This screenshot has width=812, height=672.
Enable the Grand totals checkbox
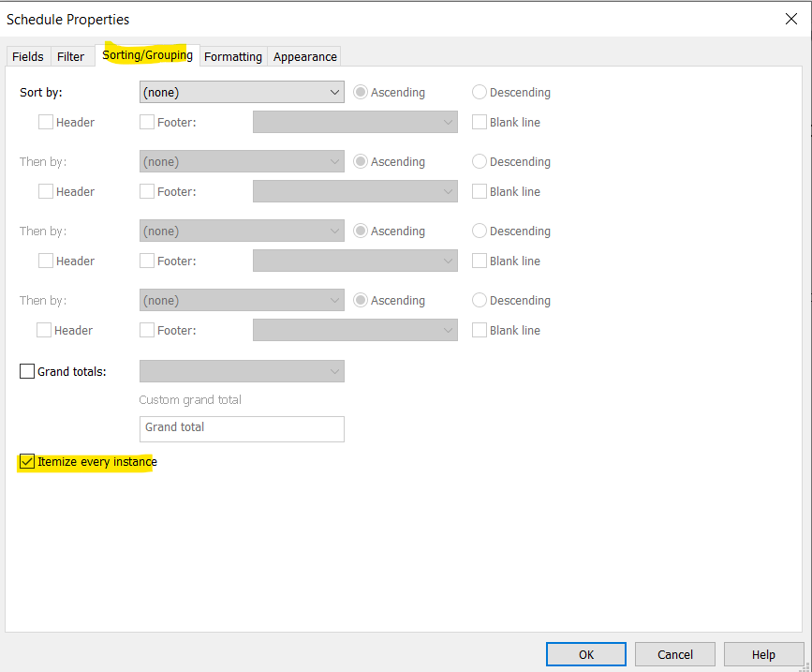tap(27, 371)
